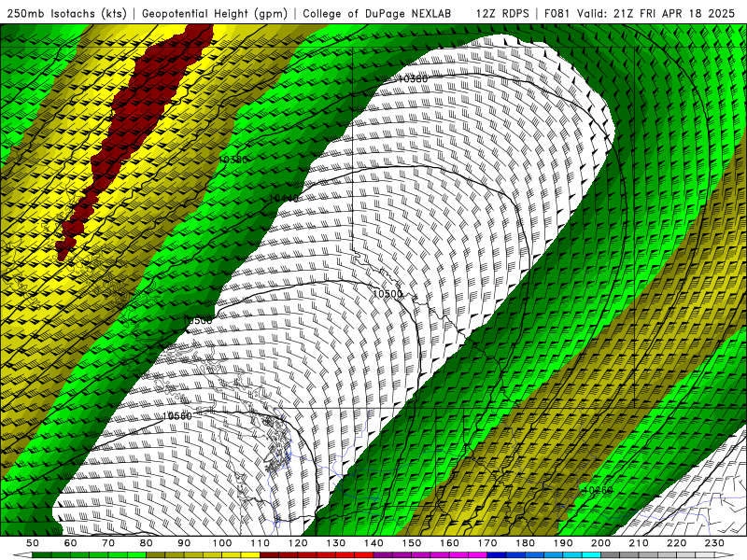The height and width of the screenshot is (560, 747).
Task: Click the 160 knot legend label
Action: pos(449,543)
